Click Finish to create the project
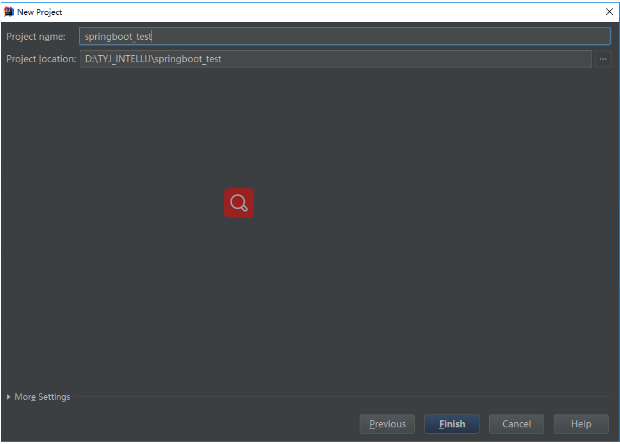 (452, 424)
